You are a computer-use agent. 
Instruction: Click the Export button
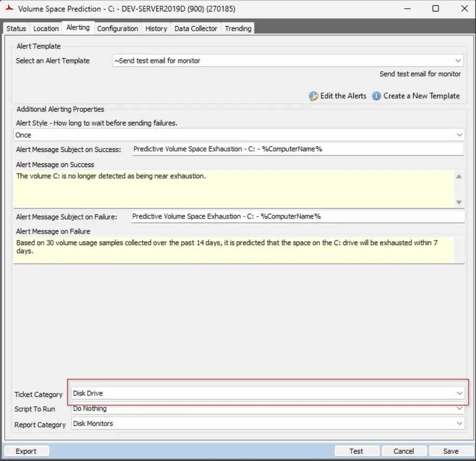point(26,451)
